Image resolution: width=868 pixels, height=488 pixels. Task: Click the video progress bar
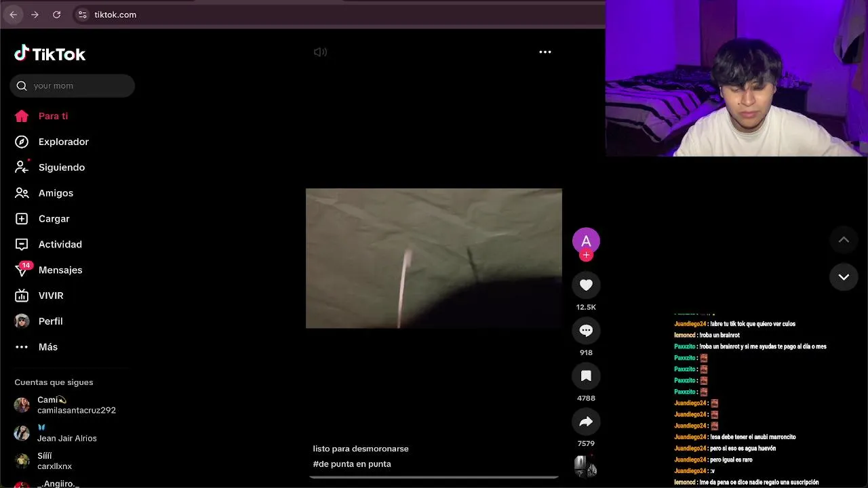tap(434, 477)
